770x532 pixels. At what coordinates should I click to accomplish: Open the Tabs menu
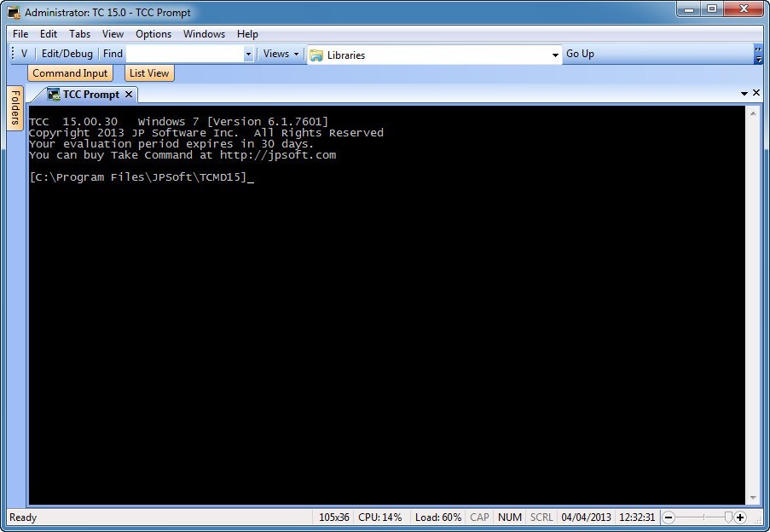pyautogui.click(x=79, y=34)
